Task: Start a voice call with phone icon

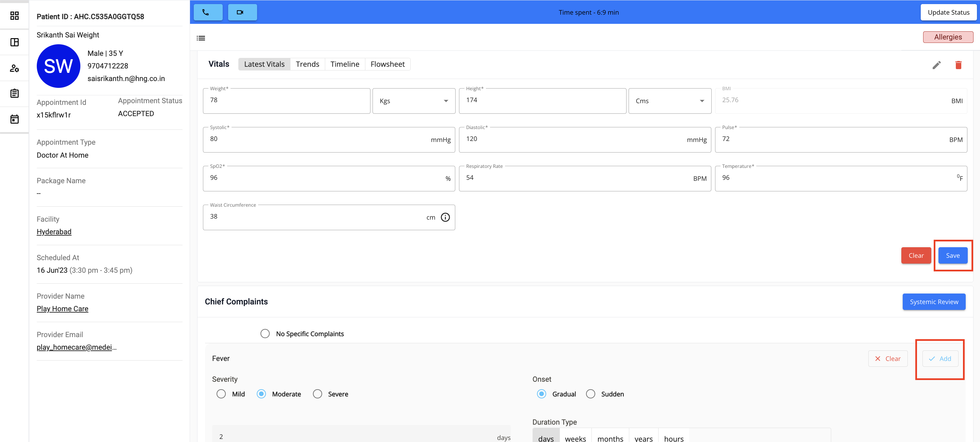Action: pyautogui.click(x=208, y=13)
